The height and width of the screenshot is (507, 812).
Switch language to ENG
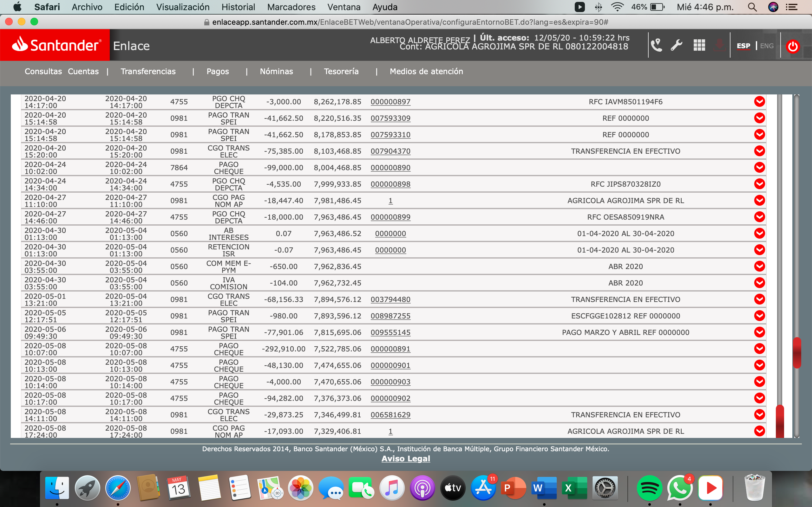click(767, 46)
